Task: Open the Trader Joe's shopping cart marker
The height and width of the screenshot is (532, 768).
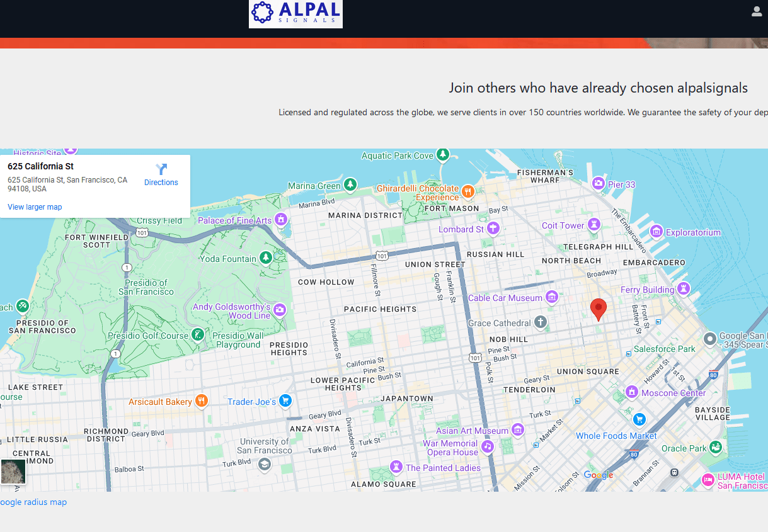Action: [285, 400]
